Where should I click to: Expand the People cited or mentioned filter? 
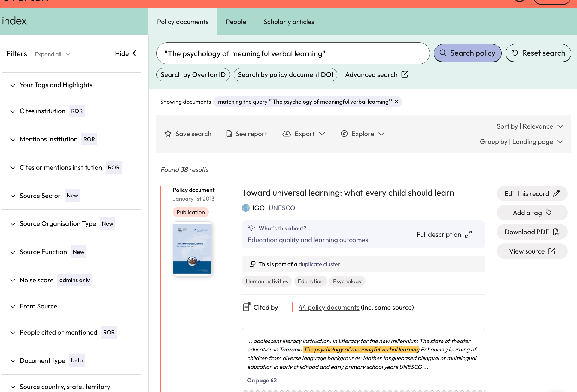(x=71, y=332)
